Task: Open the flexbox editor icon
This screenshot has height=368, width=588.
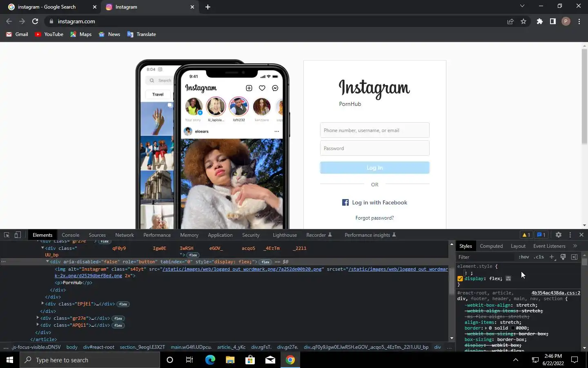Action: point(508,278)
